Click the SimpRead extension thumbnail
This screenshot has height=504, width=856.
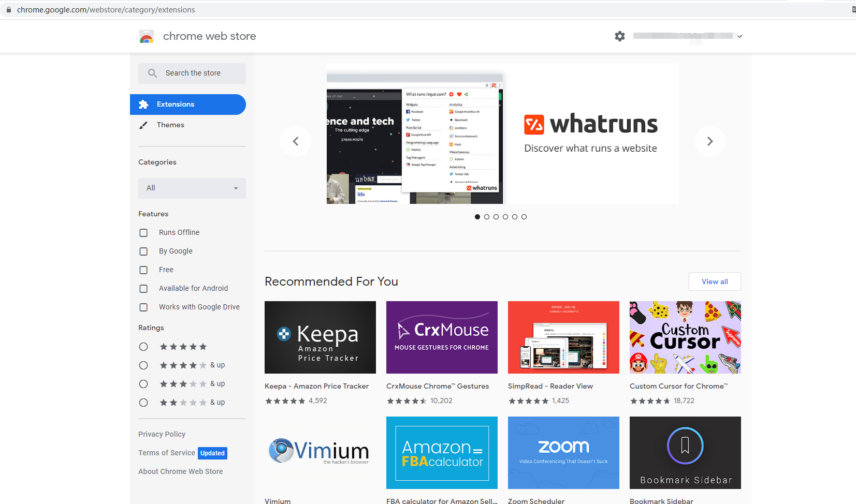(x=563, y=337)
